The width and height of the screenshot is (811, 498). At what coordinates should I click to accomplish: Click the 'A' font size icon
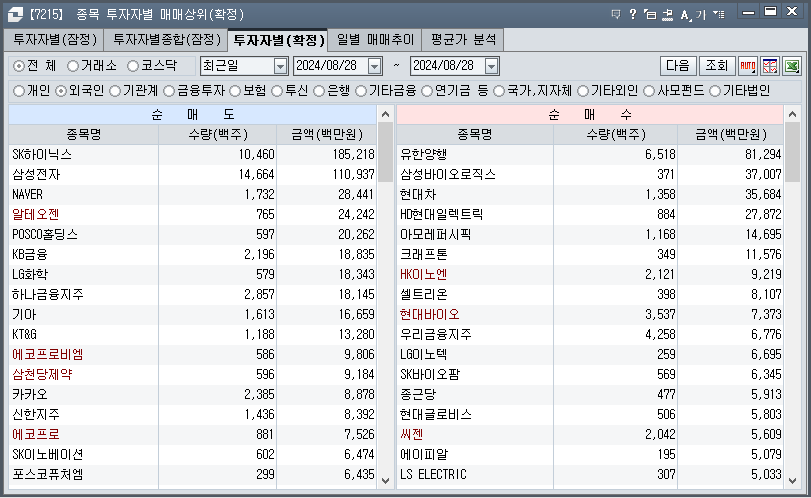pyautogui.click(x=685, y=14)
